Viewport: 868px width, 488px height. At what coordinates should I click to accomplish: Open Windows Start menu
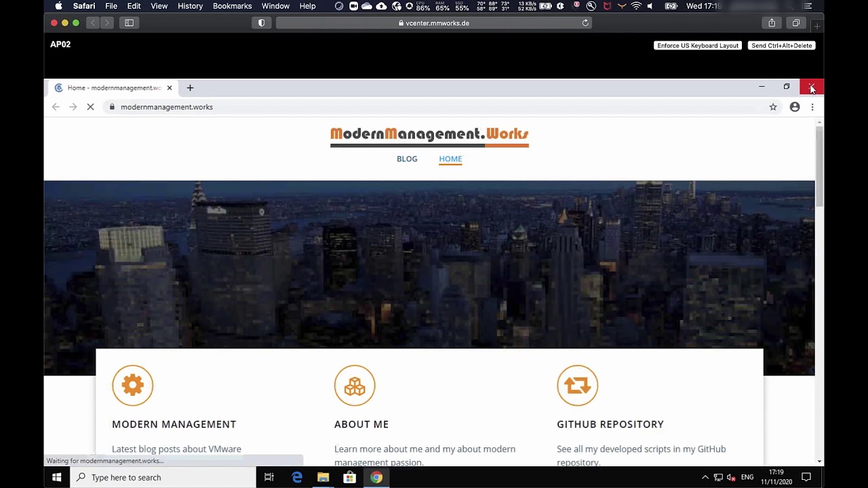click(57, 477)
